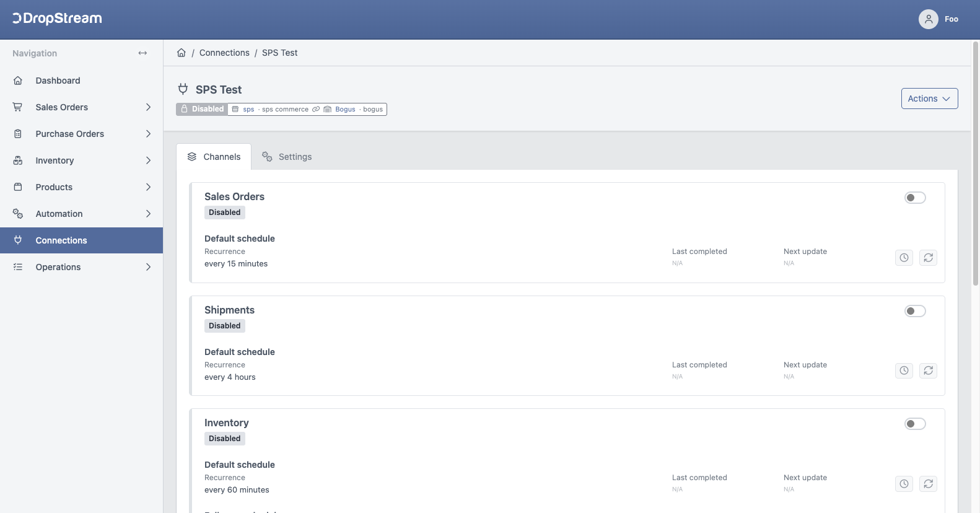Click the Sales Orders channel heading
This screenshot has width=980, height=513.
[234, 196]
